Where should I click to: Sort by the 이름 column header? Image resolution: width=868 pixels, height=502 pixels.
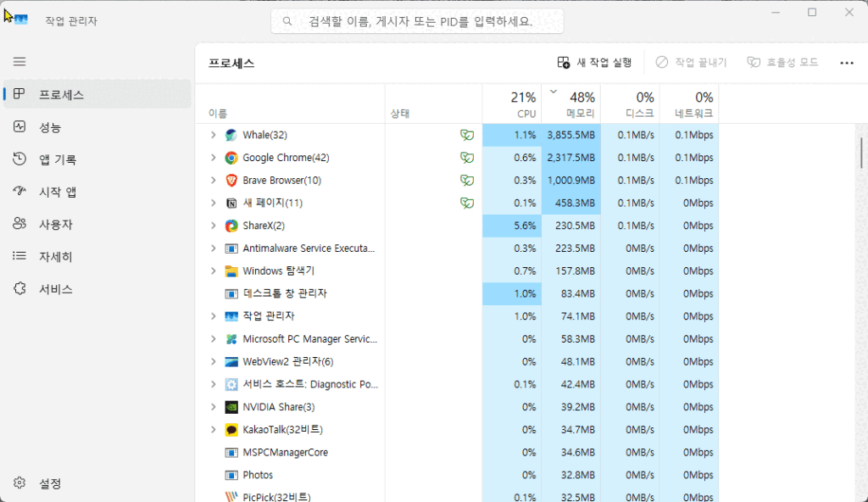pyautogui.click(x=291, y=104)
